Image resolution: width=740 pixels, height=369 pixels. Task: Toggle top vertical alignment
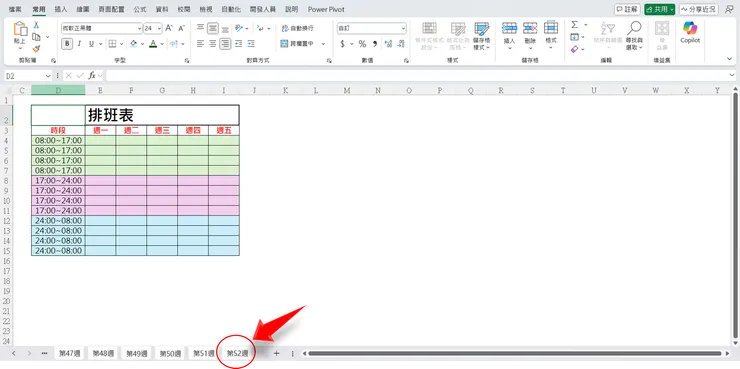click(200, 28)
